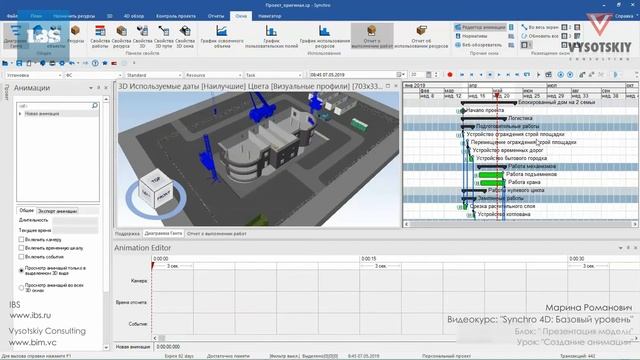Jump to start of playback
The image size is (640, 360).
462,75
